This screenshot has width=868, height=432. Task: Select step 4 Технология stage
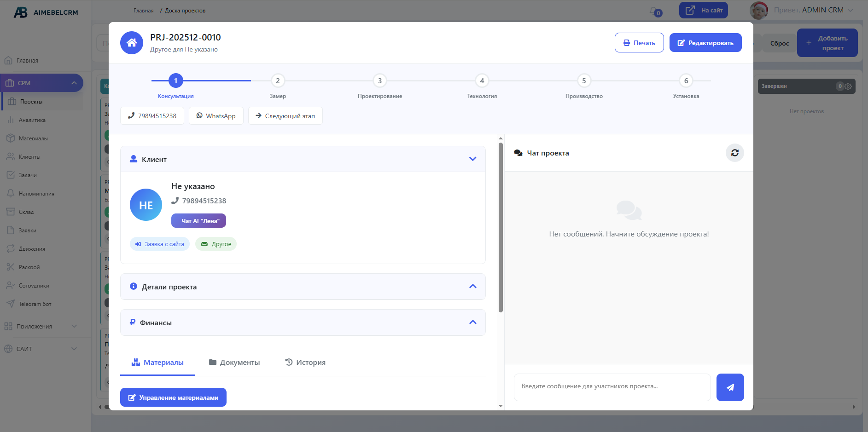(x=482, y=81)
